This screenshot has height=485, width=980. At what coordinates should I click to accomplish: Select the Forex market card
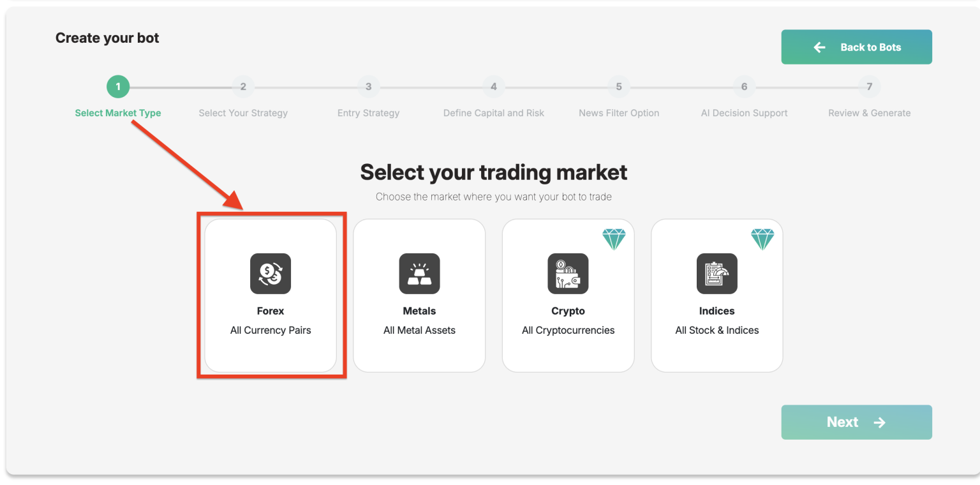pyautogui.click(x=270, y=295)
